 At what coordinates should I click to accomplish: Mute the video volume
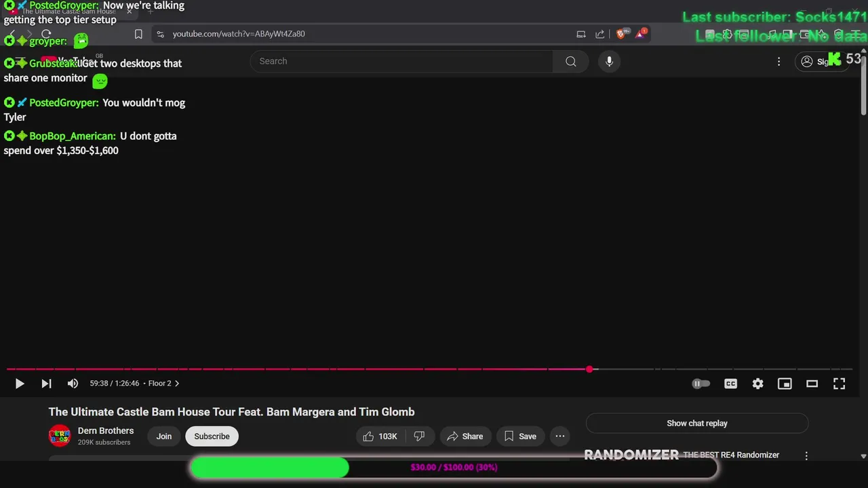(73, 384)
